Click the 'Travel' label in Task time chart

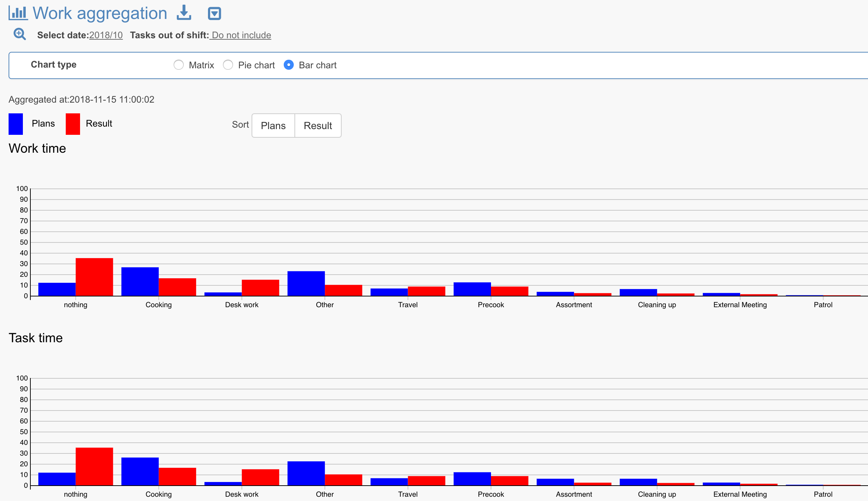click(408, 494)
